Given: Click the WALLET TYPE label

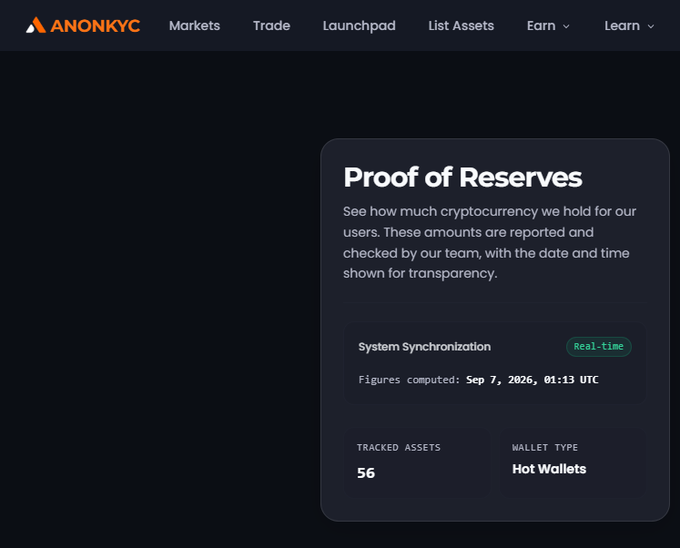Looking at the screenshot, I should point(545,447).
